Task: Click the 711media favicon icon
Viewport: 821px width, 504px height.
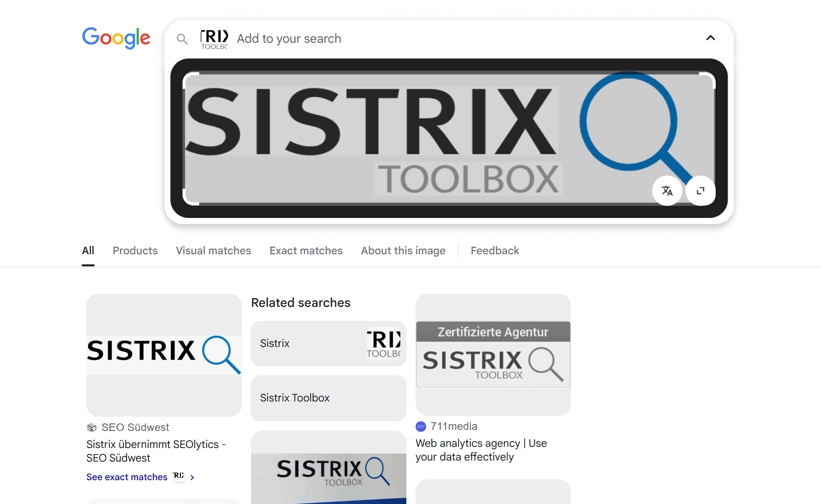Action: coord(421,426)
